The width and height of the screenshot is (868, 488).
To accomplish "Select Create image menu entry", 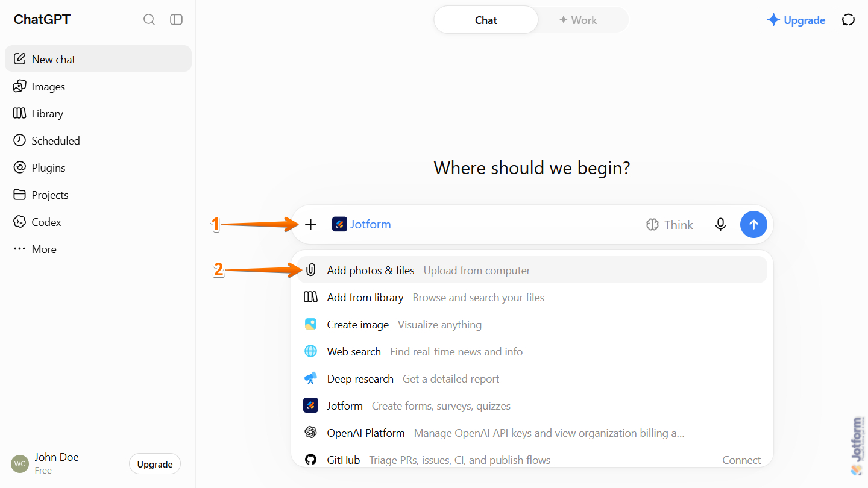I will click(532, 324).
